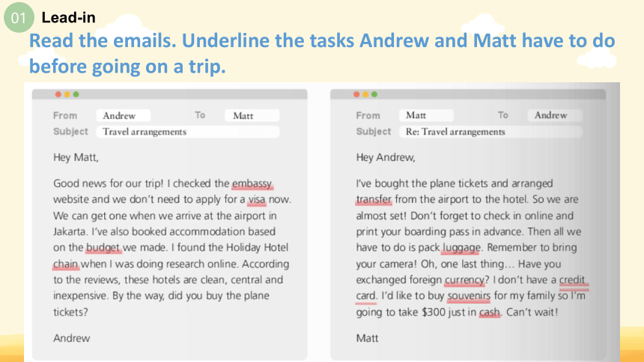This screenshot has height=362, width=644.
Task: Click the underlined word 'visa'
Action: pyautogui.click(x=257, y=200)
